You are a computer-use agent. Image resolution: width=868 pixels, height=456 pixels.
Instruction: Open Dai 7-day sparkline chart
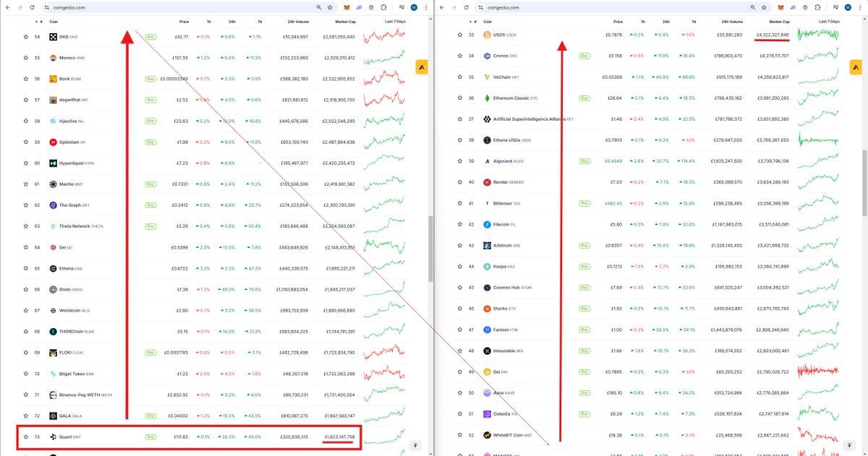tap(818, 372)
